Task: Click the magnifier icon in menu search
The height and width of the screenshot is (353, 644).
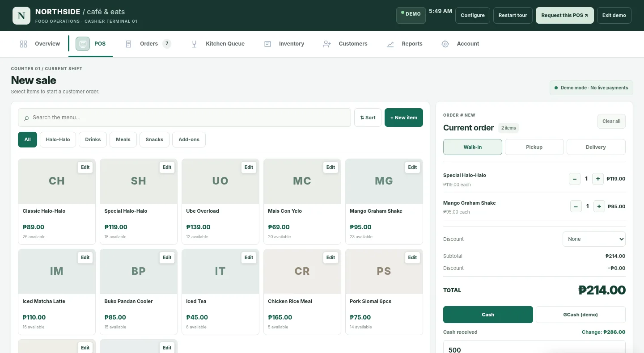Action: 26,118
